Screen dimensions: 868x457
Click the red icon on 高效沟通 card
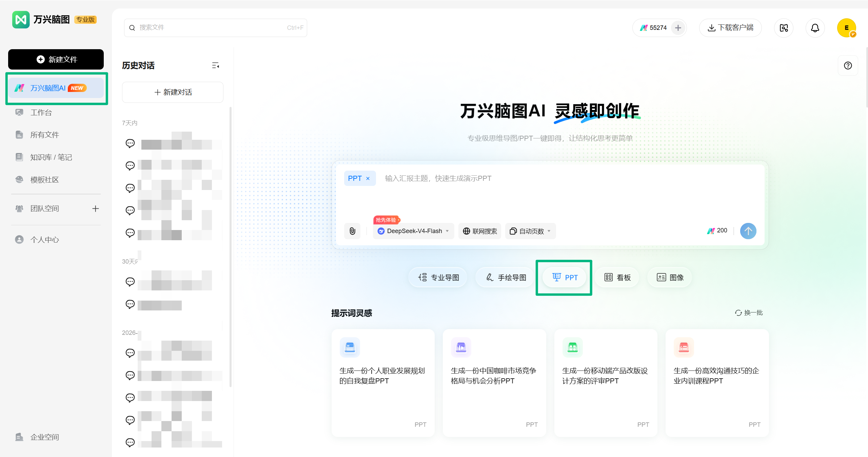[684, 347]
